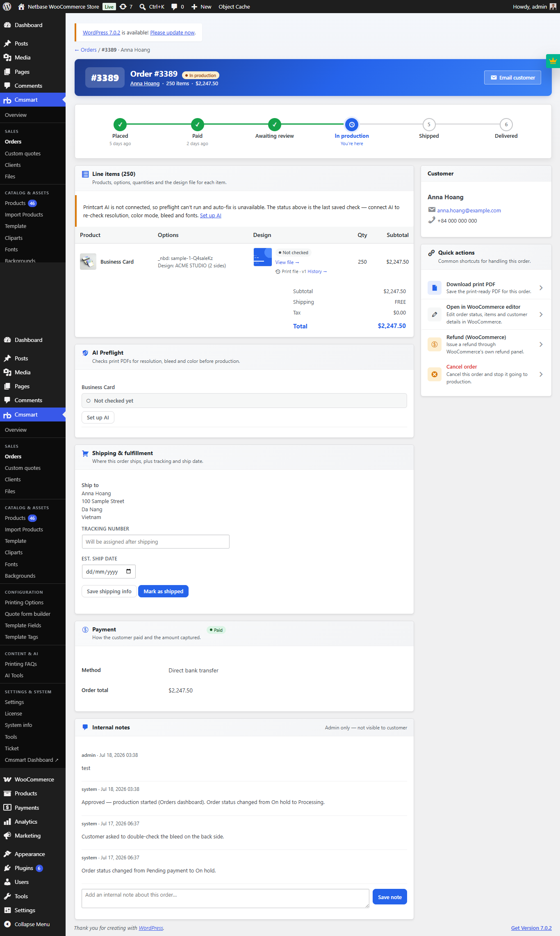This screenshot has width=560, height=936.
Task: Open View file link for the design
Action: tap(287, 262)
